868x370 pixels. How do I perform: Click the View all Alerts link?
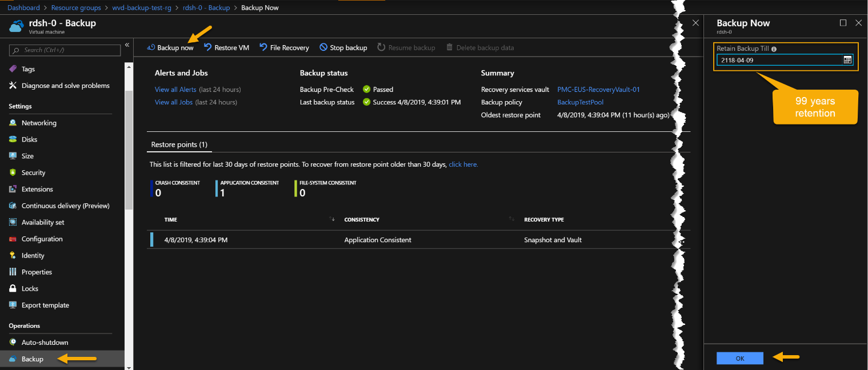coord(175,90)
